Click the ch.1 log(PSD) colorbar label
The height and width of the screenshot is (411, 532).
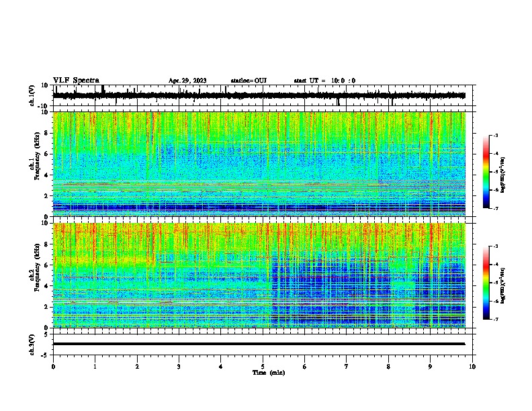pos(502,175)
